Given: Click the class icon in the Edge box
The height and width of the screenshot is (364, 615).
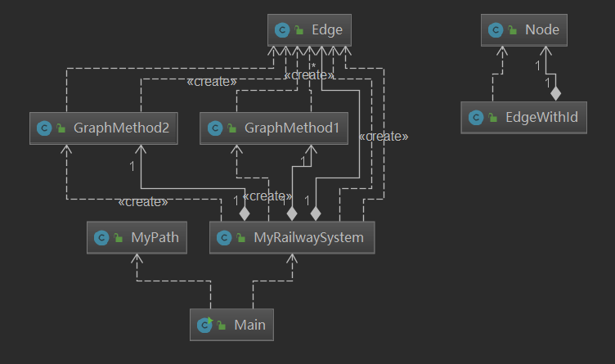Looking at the screenshot, I should (x=283, y=31).
